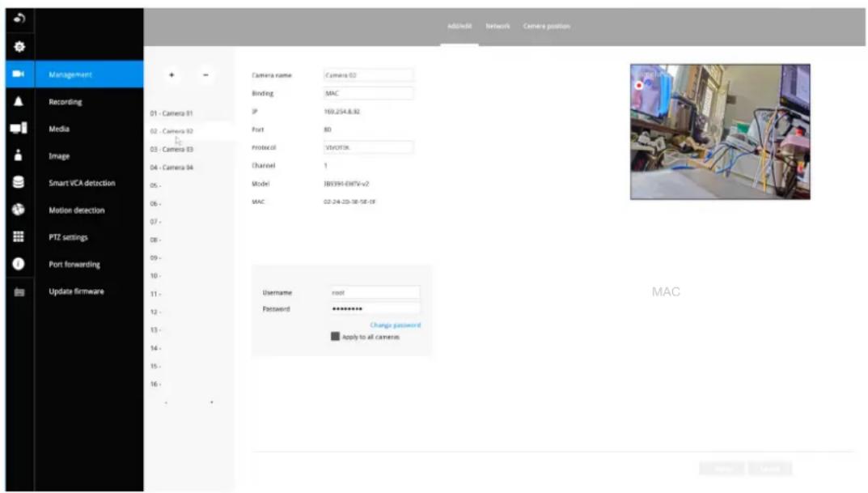Select empty camera slot 14

click(155, 348)
